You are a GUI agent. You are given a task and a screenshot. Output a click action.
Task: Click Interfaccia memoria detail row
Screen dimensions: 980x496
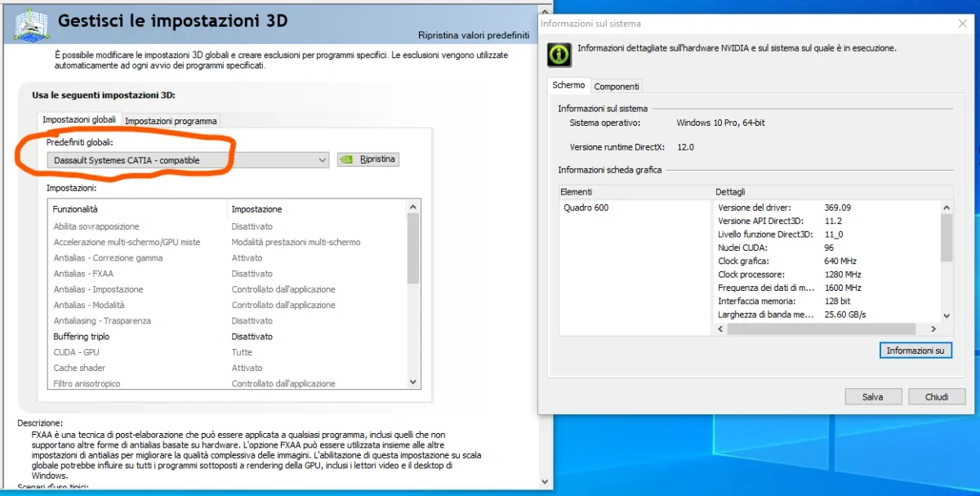pos(826,302)
